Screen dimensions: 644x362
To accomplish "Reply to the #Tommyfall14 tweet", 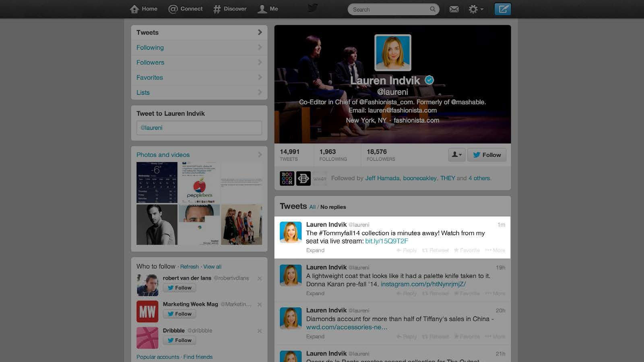I will click(x=407, y=250).
